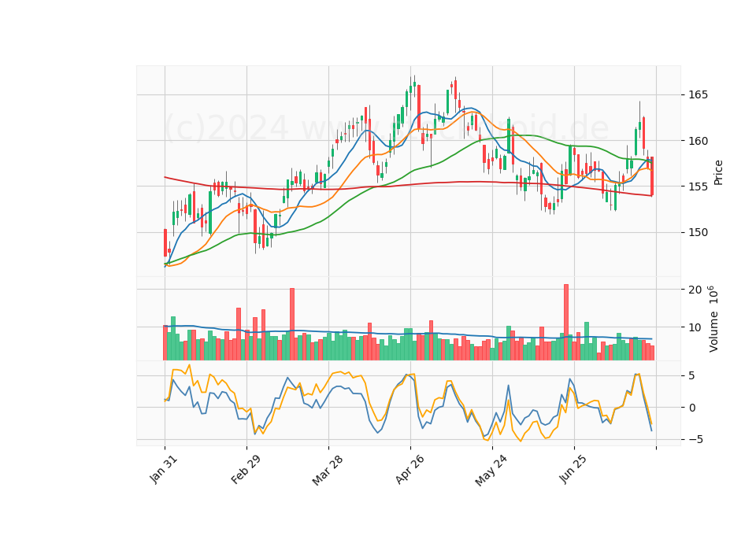Click the 165 price axis tick
Viewport: 756px width, 543px height.
coord(698,95)
